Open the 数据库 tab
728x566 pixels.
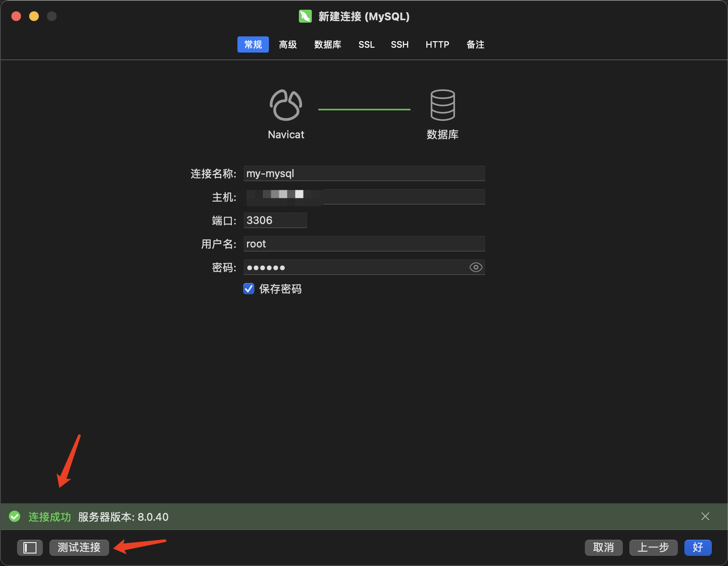[328, 44]
